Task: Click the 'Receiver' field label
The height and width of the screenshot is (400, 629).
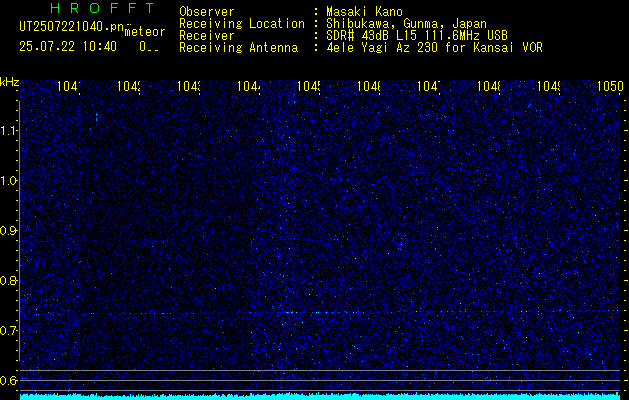Action: tap(207, 36)
